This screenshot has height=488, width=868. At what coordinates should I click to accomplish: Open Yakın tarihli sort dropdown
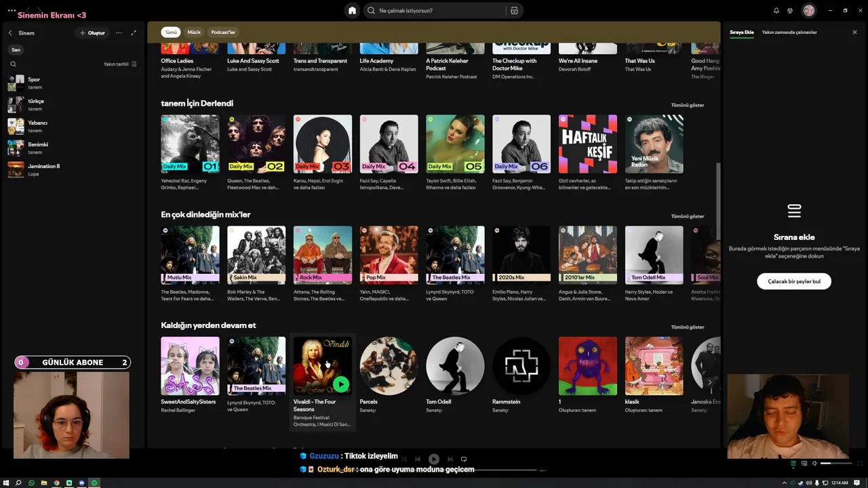(x=120, y=64)
